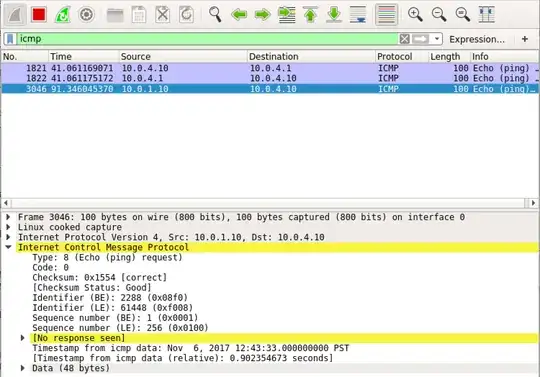This screenshot has width=540, height=377.
Task: Zoom out of the packet text
Action: (x=439, y=14)
